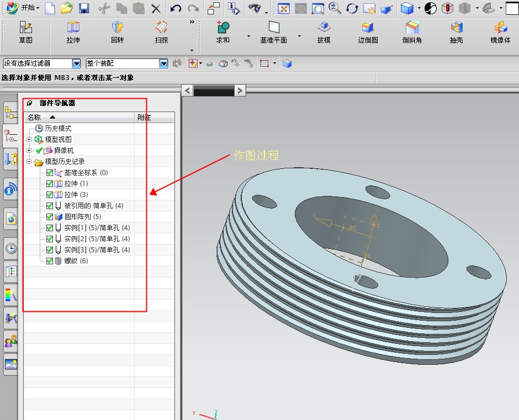This screenshot has width=519, height=420.
Task: Select the 回转 (Revolve) tool
Action: [117, 32]
